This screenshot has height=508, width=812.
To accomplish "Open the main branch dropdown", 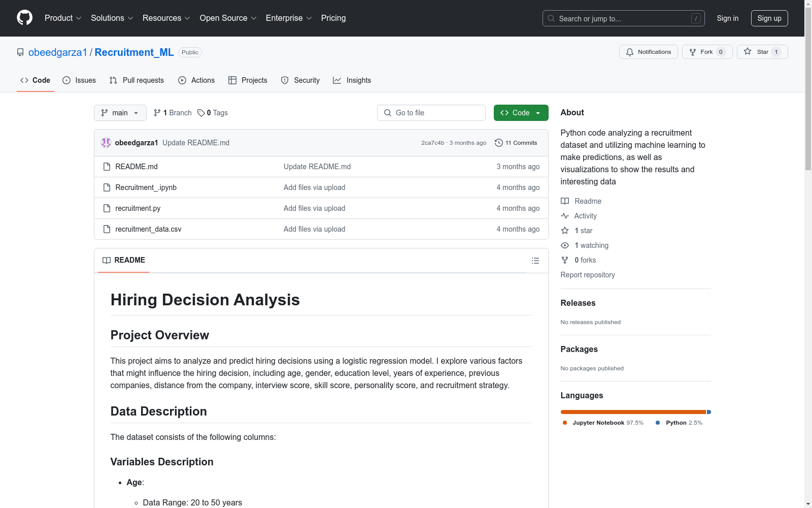I will (120, 113).
